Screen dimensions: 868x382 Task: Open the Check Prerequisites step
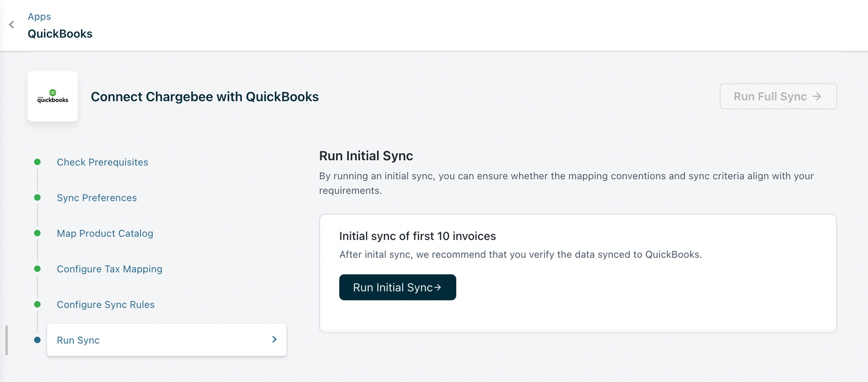point(102,162)
